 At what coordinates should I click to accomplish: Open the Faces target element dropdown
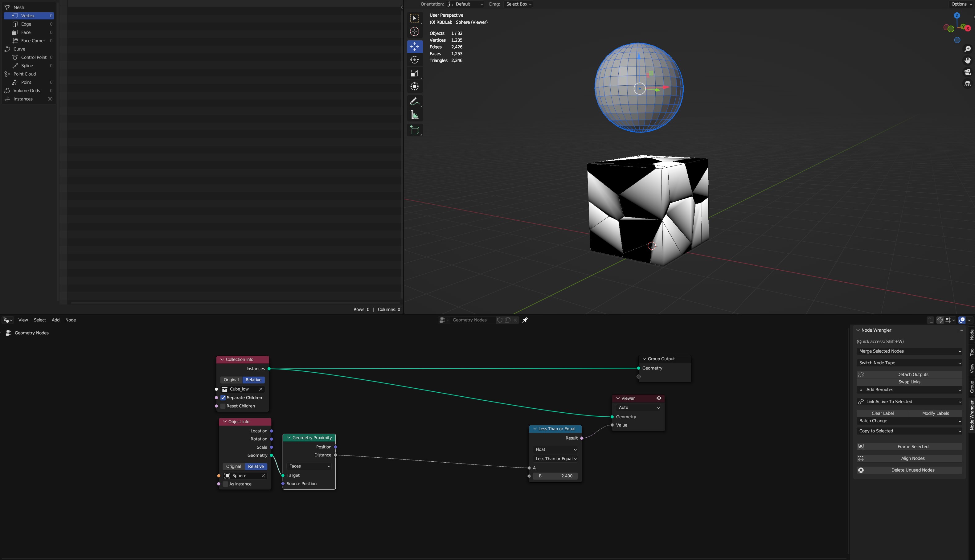309,466
